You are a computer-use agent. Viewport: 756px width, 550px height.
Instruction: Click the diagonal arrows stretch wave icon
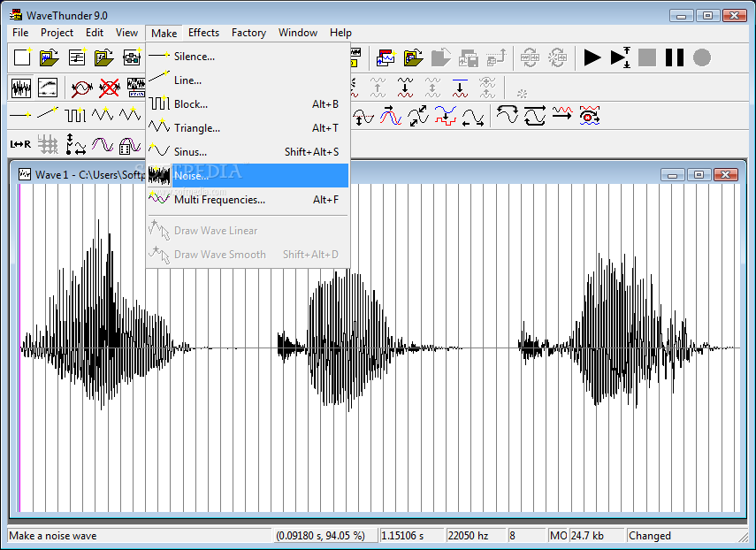click(418, 116)
